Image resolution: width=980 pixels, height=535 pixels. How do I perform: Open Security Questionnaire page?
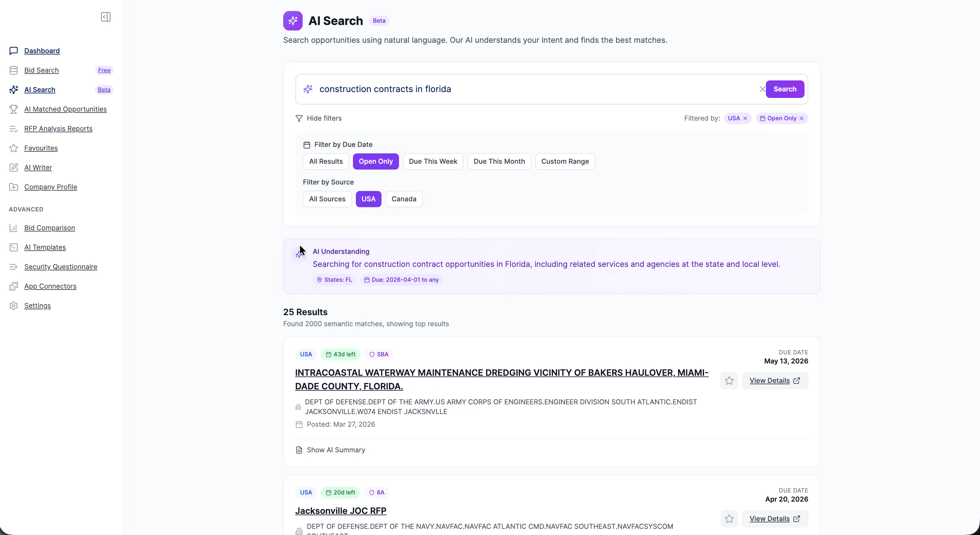click(x=61, y=267)
